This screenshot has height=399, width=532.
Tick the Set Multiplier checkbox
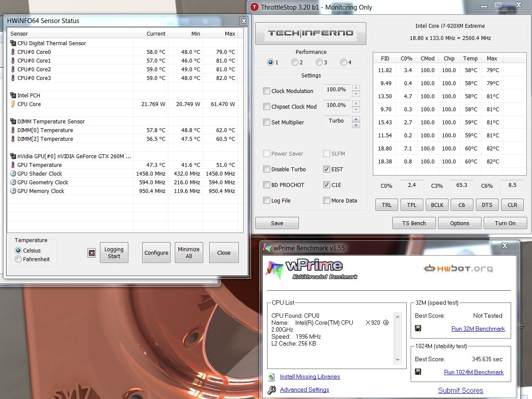(x=267, y=122)
